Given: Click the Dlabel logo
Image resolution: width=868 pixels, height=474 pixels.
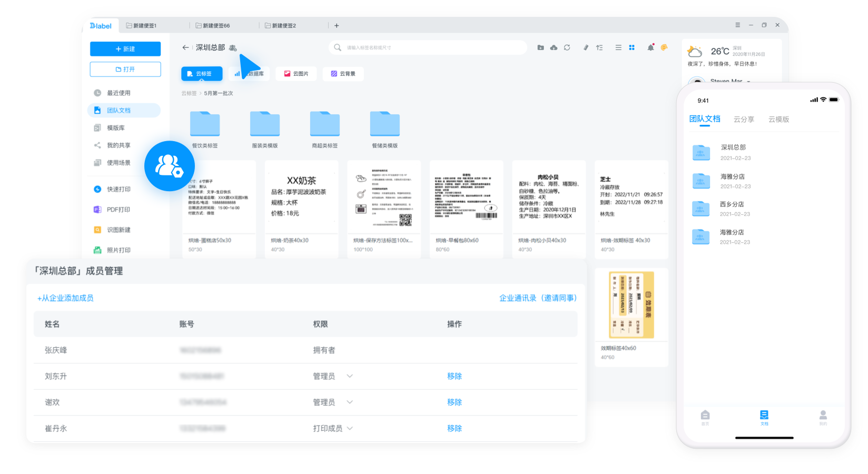Looking at the screenshot, I should click(x=101, y=25).
